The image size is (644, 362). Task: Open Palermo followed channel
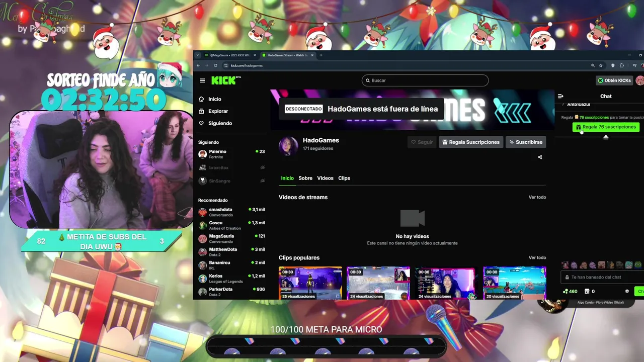pyautogui.click(x=231, y=154)
